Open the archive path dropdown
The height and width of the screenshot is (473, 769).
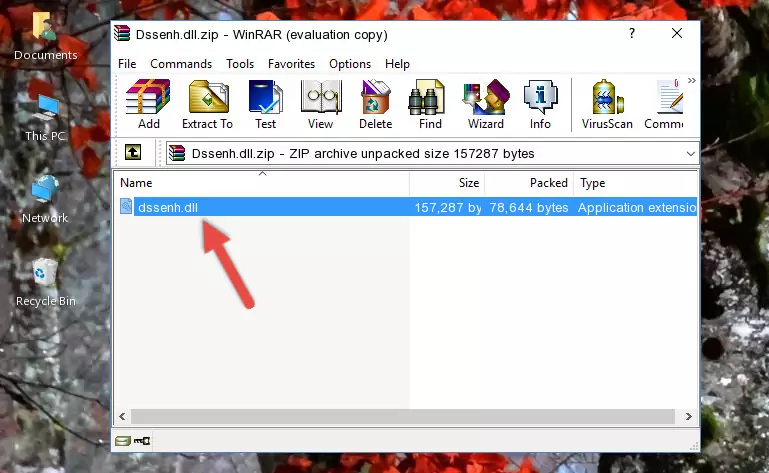(x=691, y=154)
